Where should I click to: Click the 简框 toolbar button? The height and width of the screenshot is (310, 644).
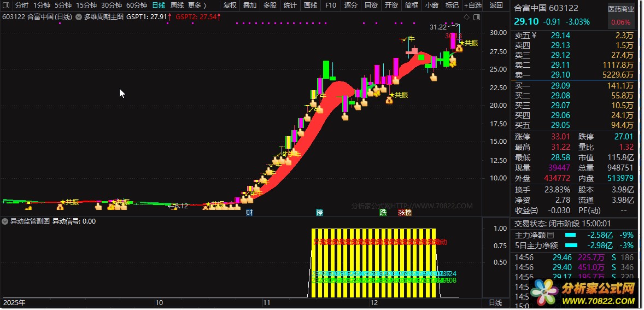pyautogui.click(x=412, y=5)
